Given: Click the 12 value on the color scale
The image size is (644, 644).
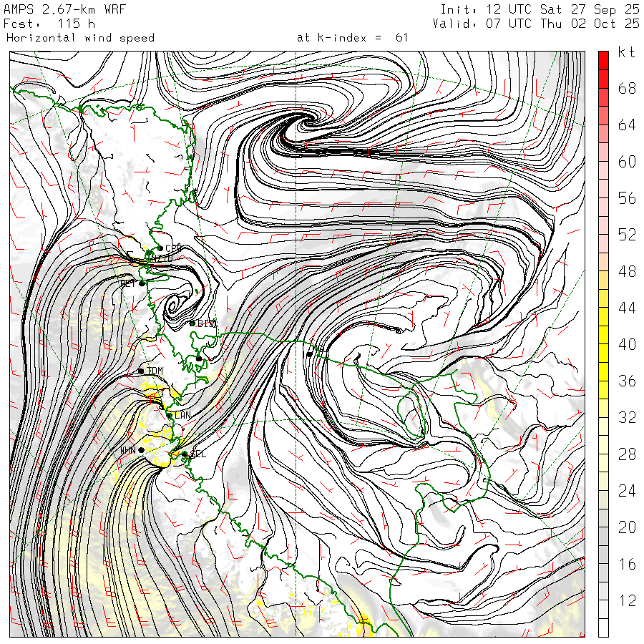Looking at the screenshot, I should [x=627, y=600].
